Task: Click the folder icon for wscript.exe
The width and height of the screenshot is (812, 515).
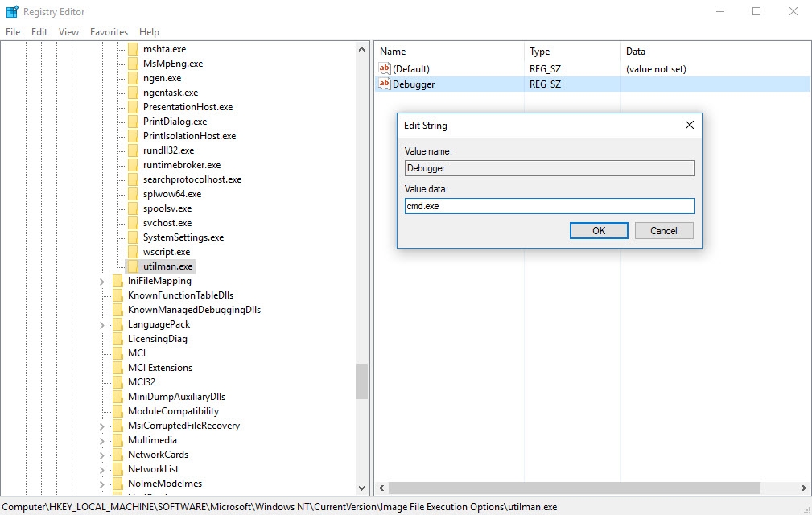Action: [x=132, y=251]
